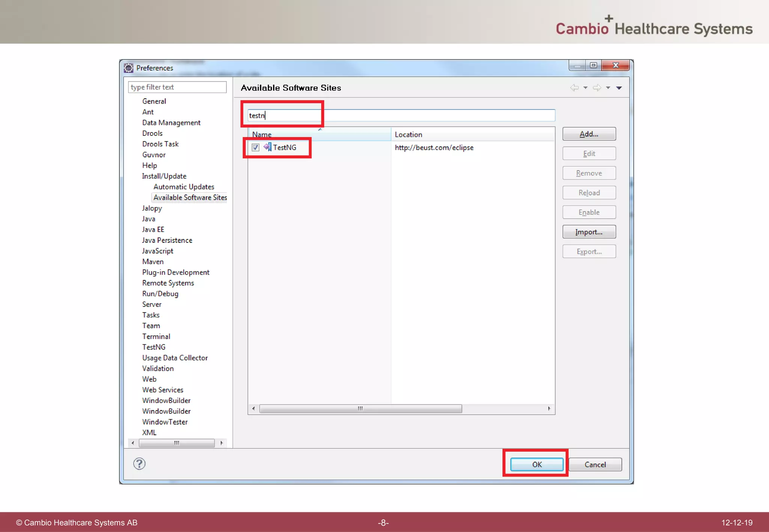Click the forward navigation arrow icon
The image size is (769, 532).
[x=597, y=88]
